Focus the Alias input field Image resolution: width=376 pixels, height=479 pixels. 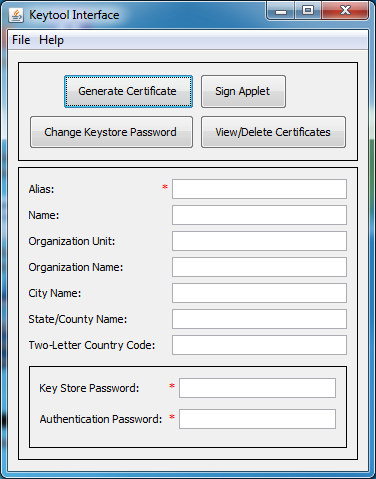click(259, 189)
